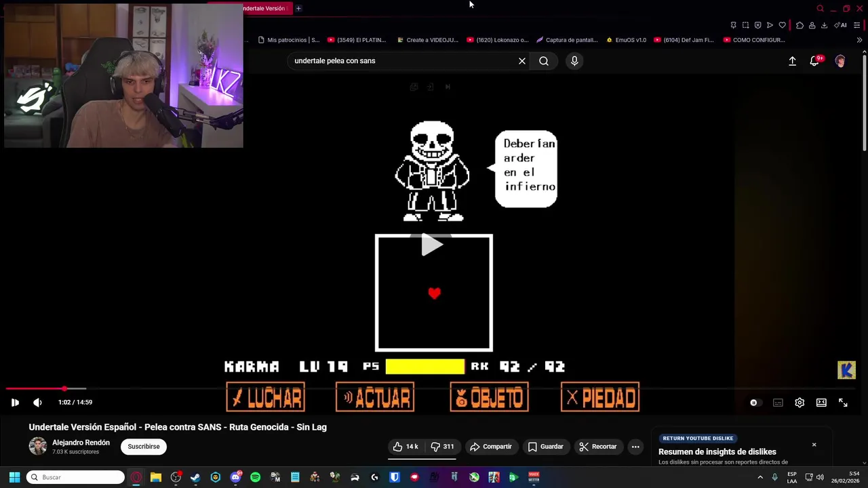Clear the YouTube search box text

(x=522, y=61)
